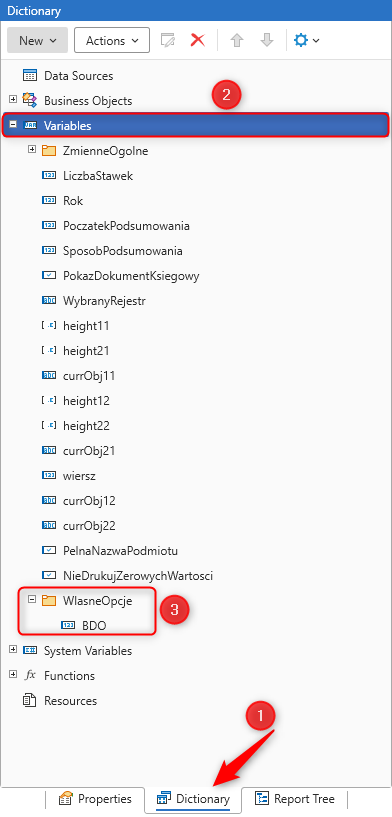Click the edit pencil toolbar icon
Viewport: 392px width, 817px height.
168,40
